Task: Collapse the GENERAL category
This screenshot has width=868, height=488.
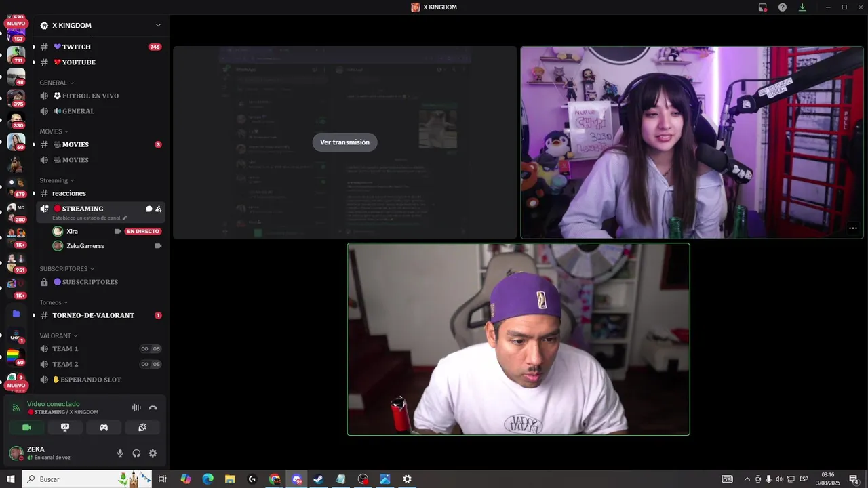Action: point(57,83)
